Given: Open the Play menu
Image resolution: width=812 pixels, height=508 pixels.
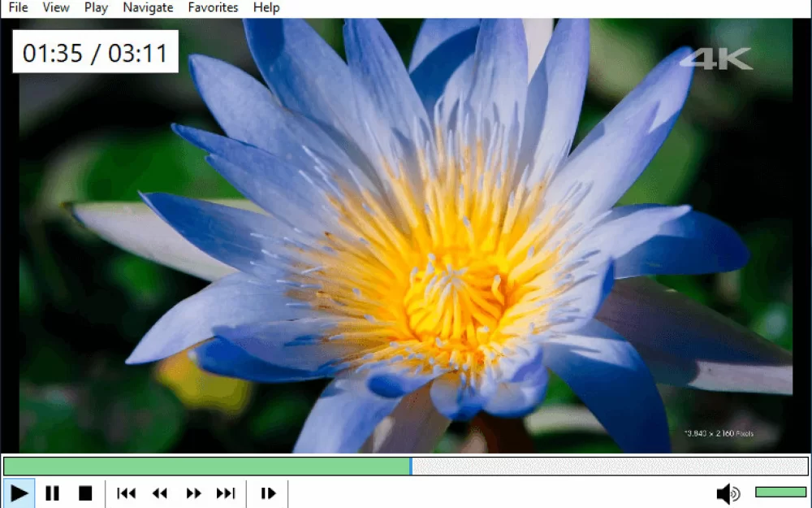Looking at the screenshot, I should 95,7.
